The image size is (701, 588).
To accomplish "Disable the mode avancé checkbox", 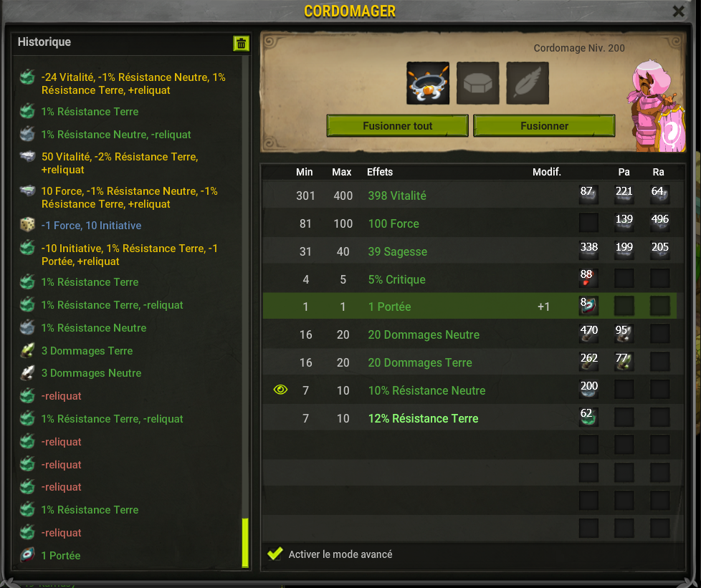I will 275,554.
